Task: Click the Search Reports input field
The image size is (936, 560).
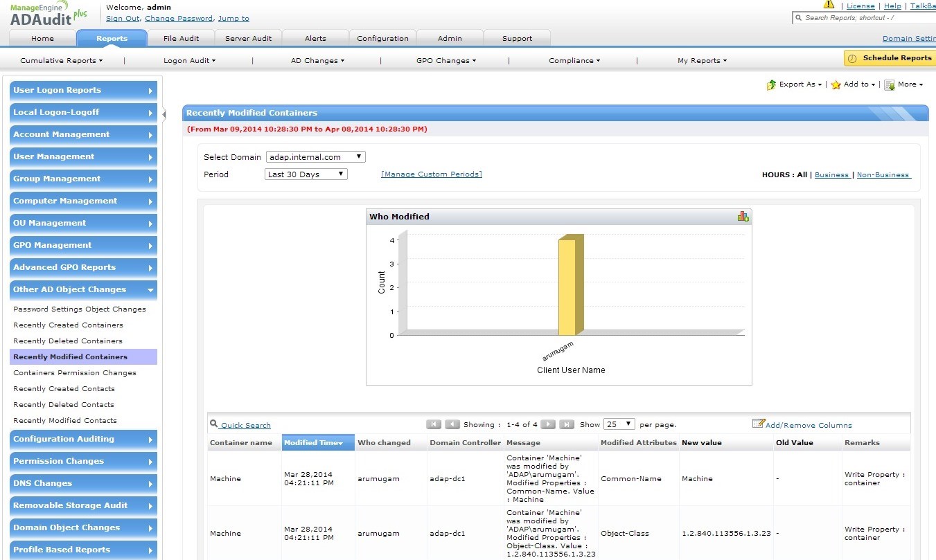Action: point(866,18)
